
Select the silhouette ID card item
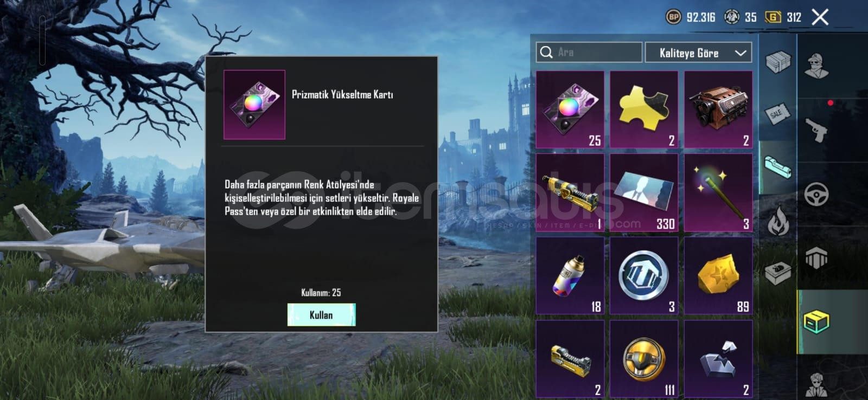click(644, 193)
